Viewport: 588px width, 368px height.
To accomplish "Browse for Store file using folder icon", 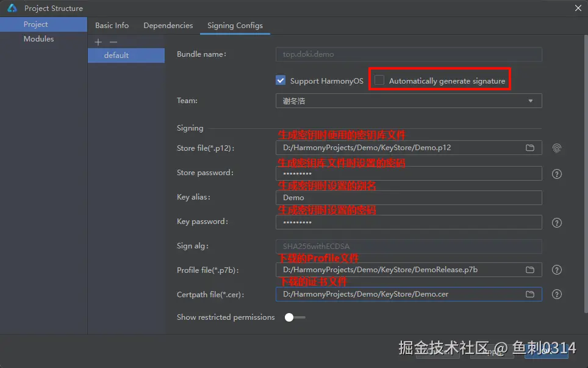I will click(x=530, y=148).
